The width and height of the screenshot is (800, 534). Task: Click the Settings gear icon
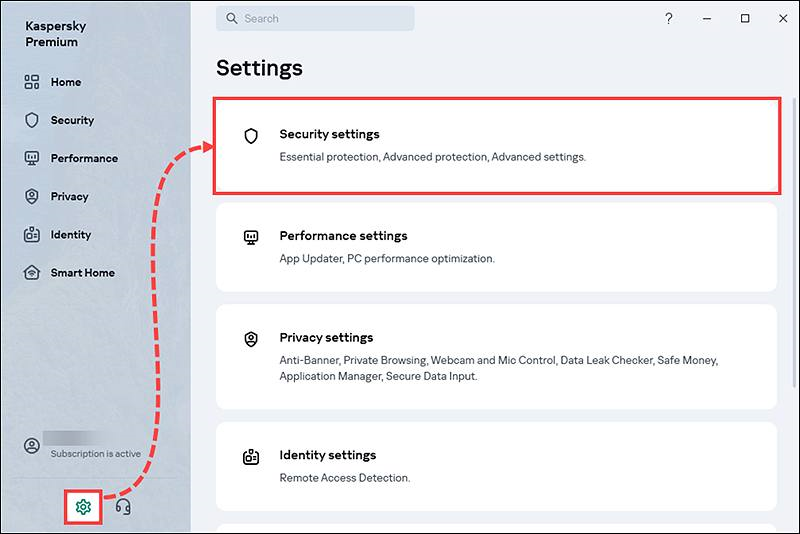pos(83,507)
